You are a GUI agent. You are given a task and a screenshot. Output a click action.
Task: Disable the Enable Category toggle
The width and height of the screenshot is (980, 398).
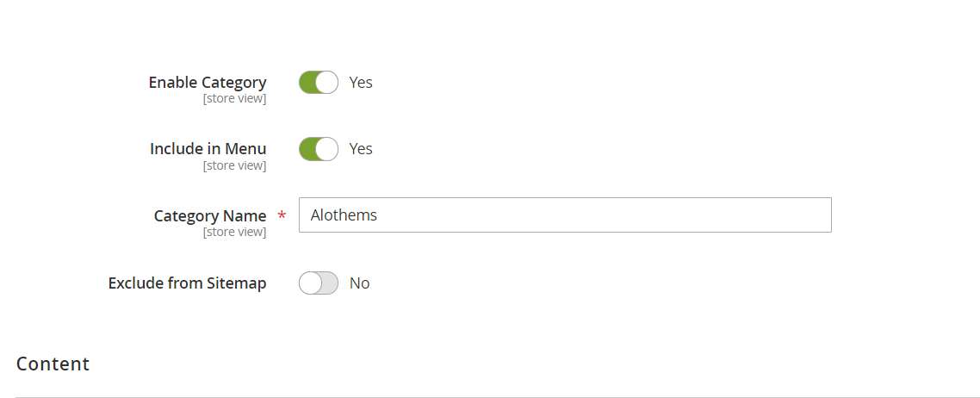(318, 83)
